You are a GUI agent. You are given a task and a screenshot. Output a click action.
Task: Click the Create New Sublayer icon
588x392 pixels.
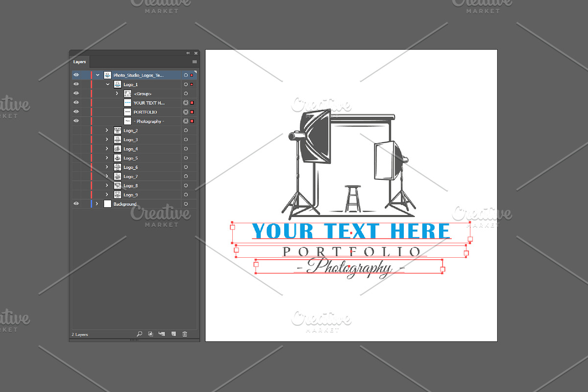click(162, 334)
